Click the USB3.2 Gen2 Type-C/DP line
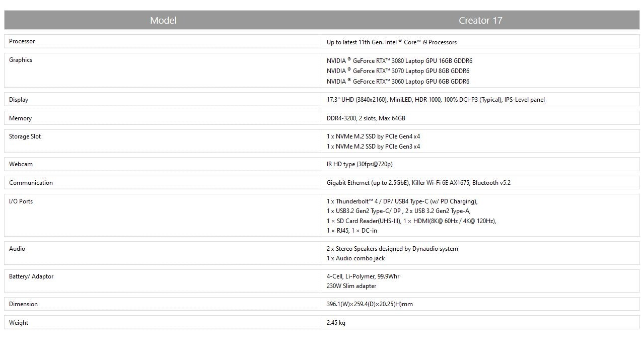This screenshot has width=644, height=356. coord(399,211)
